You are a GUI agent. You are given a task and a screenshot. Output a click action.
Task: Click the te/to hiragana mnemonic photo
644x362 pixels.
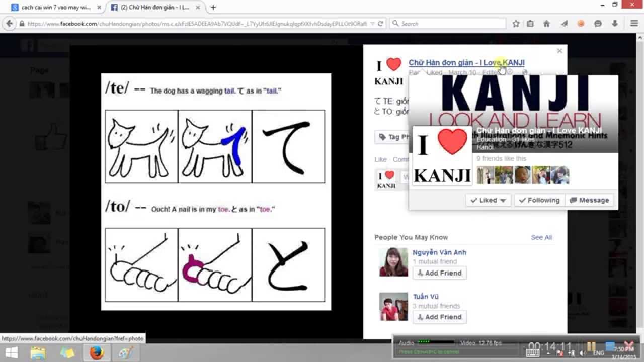pyautogui.click(x=216, y=192)
